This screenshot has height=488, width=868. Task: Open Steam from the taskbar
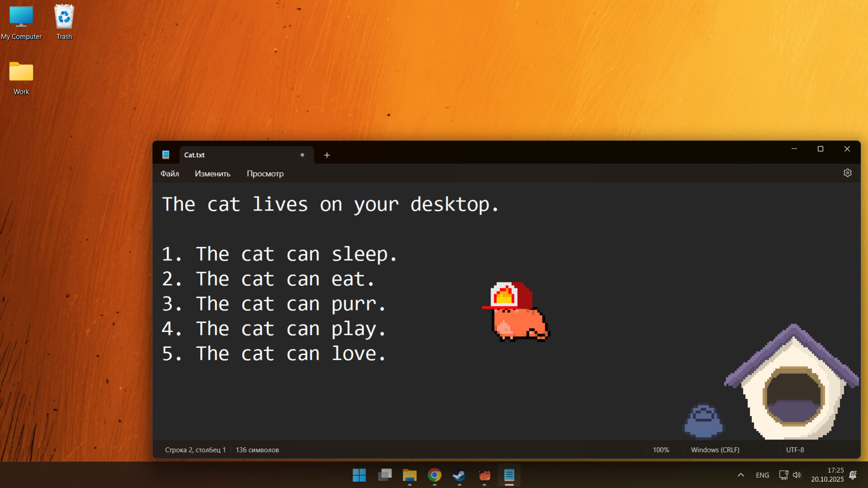[x=459, y=475]
